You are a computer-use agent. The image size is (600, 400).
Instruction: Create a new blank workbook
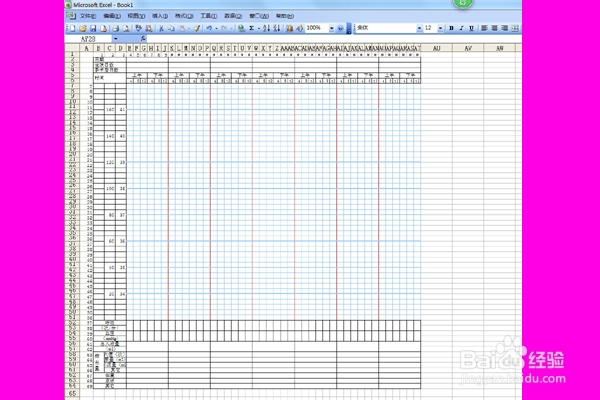[x=73, y=28]
